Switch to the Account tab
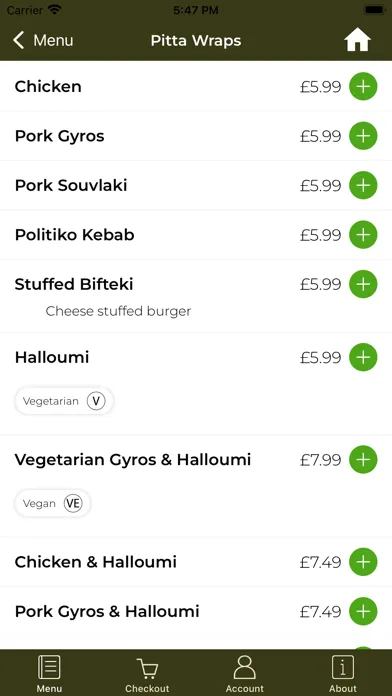This screenshot has width=392, height=696. pyautogui.click(x=245, y=674)
